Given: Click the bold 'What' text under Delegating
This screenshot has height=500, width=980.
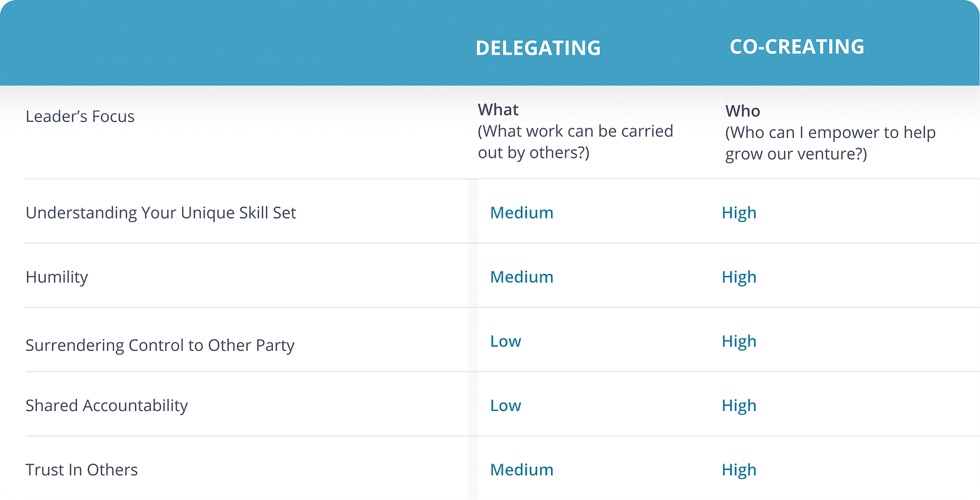Looking at the screenshot, I should (498, 110).
